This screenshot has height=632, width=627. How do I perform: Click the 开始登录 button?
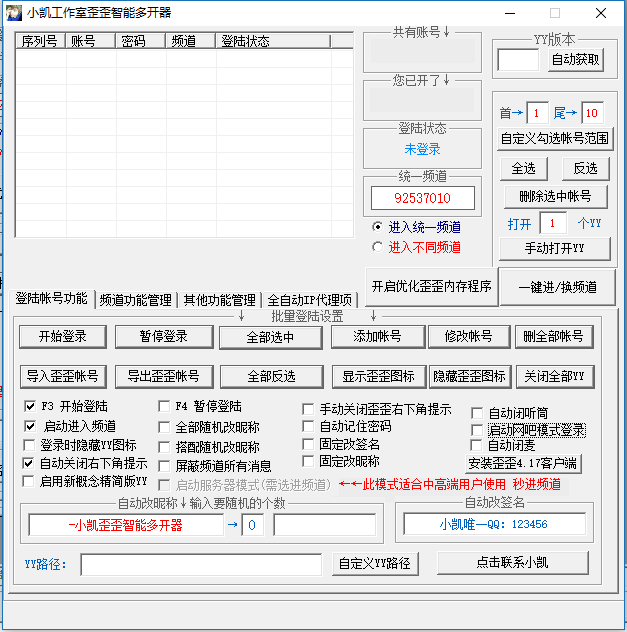tap(63, 337)
